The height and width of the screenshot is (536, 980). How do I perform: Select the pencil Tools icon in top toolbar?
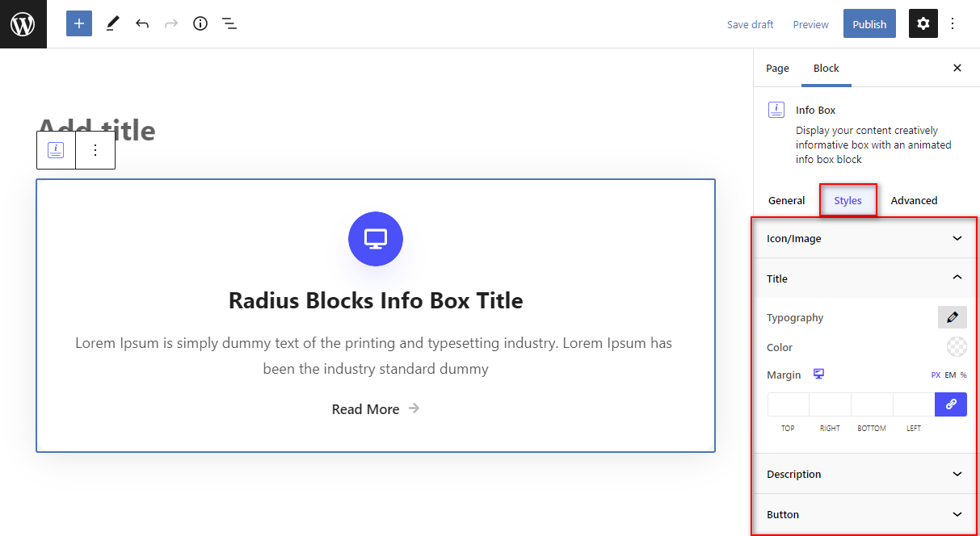point(112,23)
